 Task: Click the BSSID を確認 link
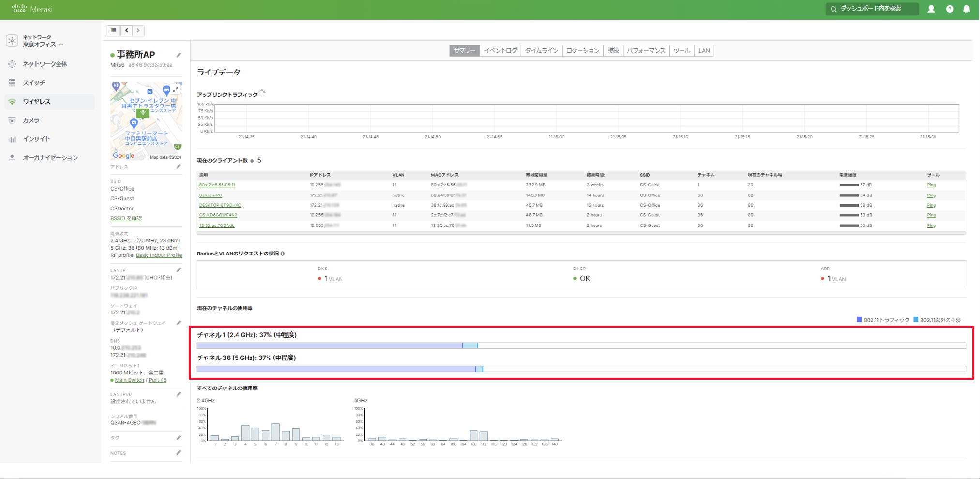point(126,218)
